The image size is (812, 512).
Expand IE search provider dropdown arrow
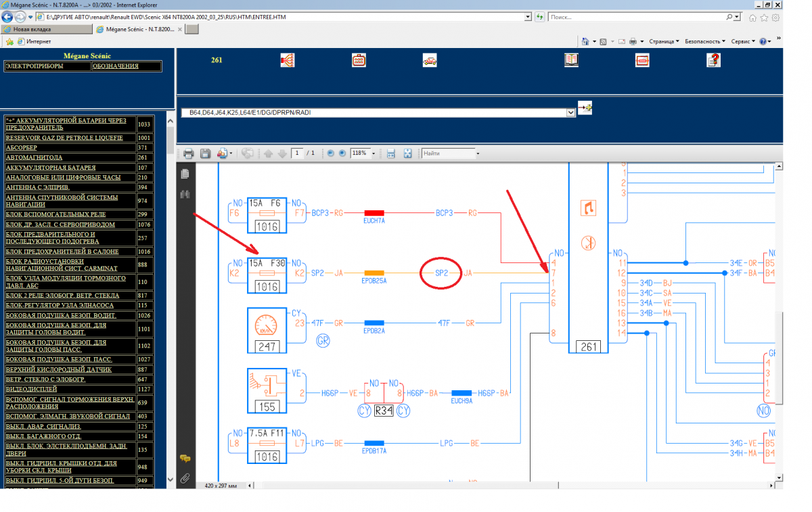pos(738,17)
